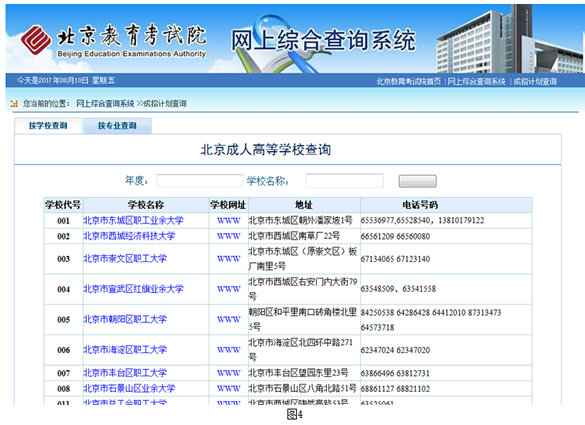Viewport: 585px width, 425px height.
Task: Click the school code cell 005
Action: tap(63, 320)
